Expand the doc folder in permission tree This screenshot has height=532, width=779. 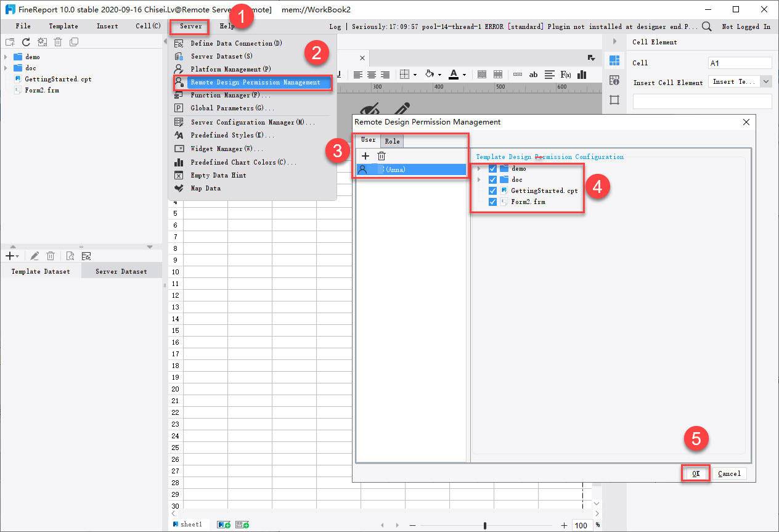(480, 179)
